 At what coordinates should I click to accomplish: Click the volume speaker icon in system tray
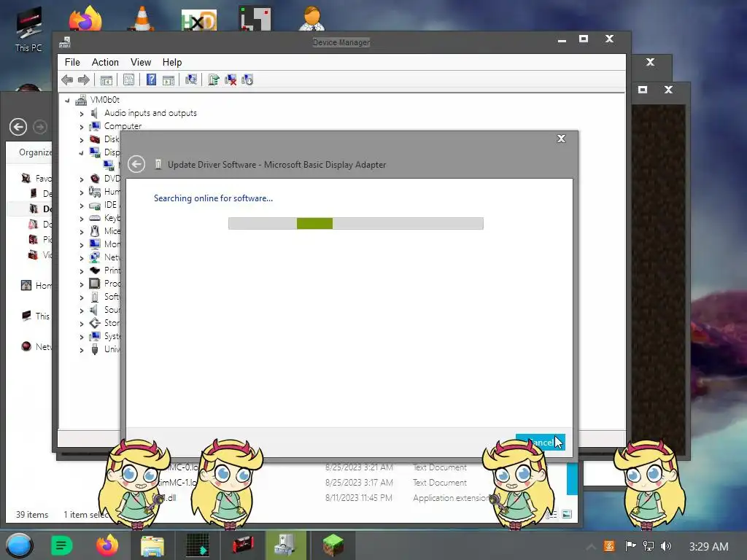pyautogui.click(x=665, y=546)
